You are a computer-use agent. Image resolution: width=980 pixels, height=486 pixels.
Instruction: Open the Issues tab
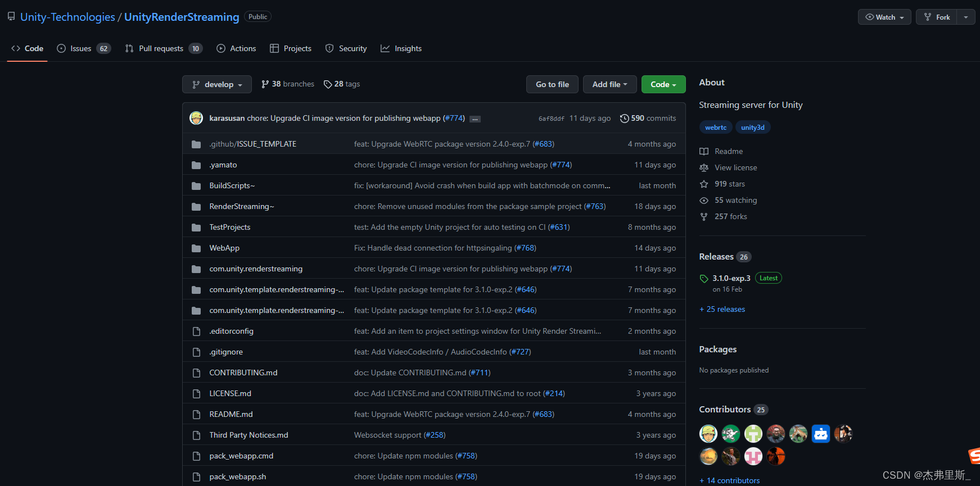84,48
